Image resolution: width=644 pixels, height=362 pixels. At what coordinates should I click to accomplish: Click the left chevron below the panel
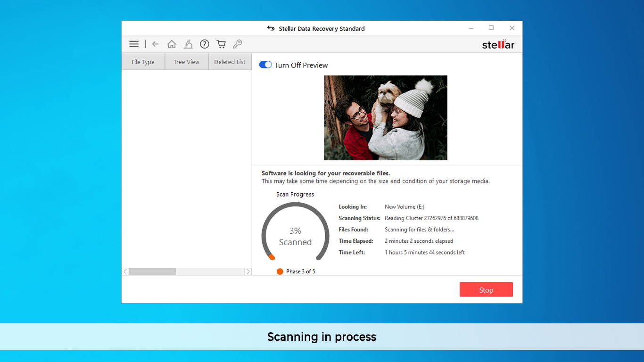[x=125, y=271]
